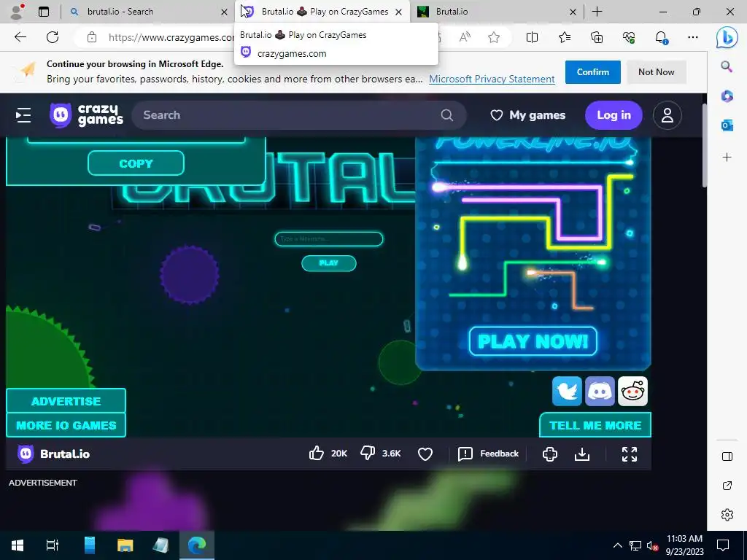Dislike Brutal.io with the thumbs-down icon
The width and height of the screenshot is (747, 560).
tap(368, 454)
